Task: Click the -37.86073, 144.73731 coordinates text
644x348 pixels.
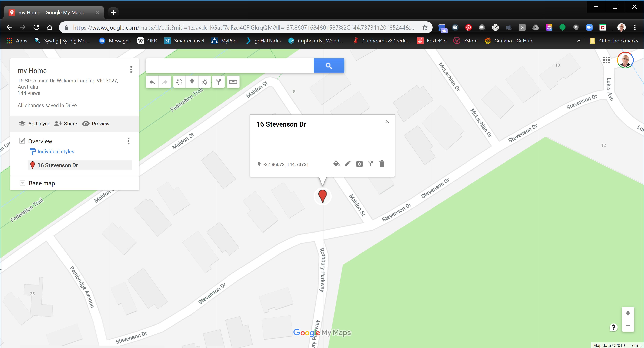Action: [286, 164]
